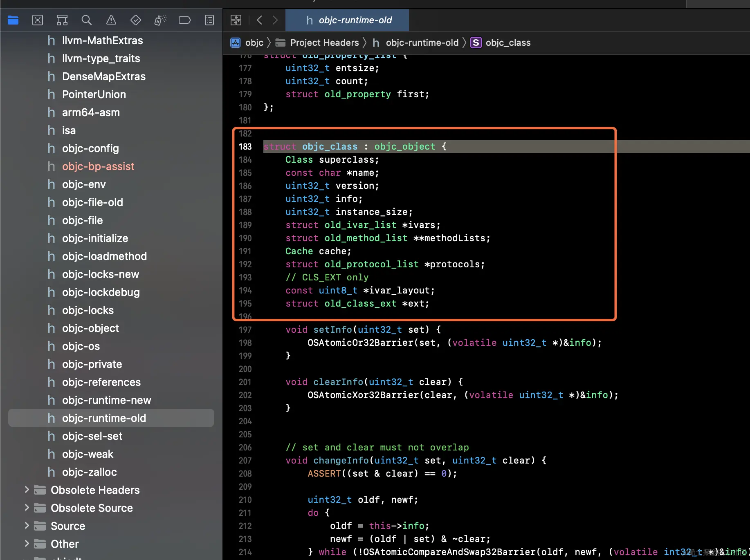Click the ASSERT macro on line 208

coord(324,473)
